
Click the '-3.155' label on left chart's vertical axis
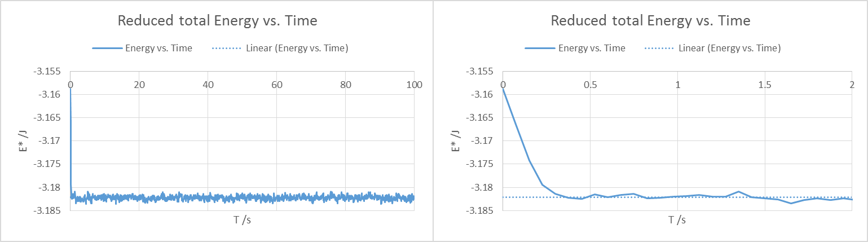tap(51, 72)
